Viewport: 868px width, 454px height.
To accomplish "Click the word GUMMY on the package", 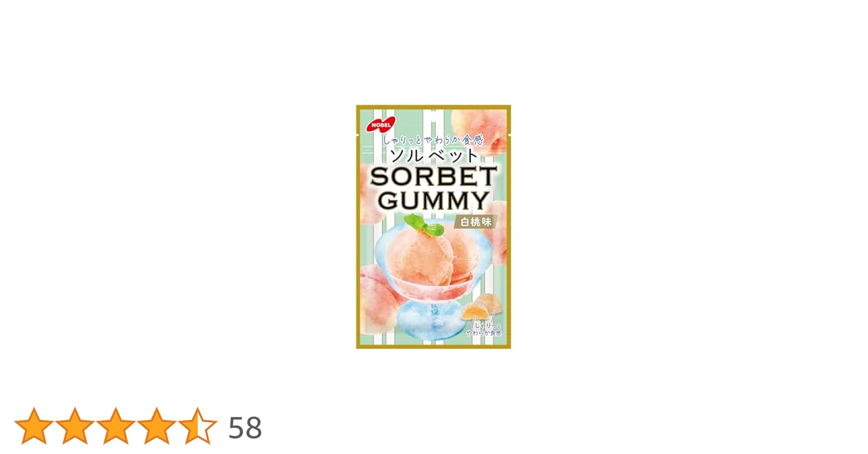I will pos(434,201).
